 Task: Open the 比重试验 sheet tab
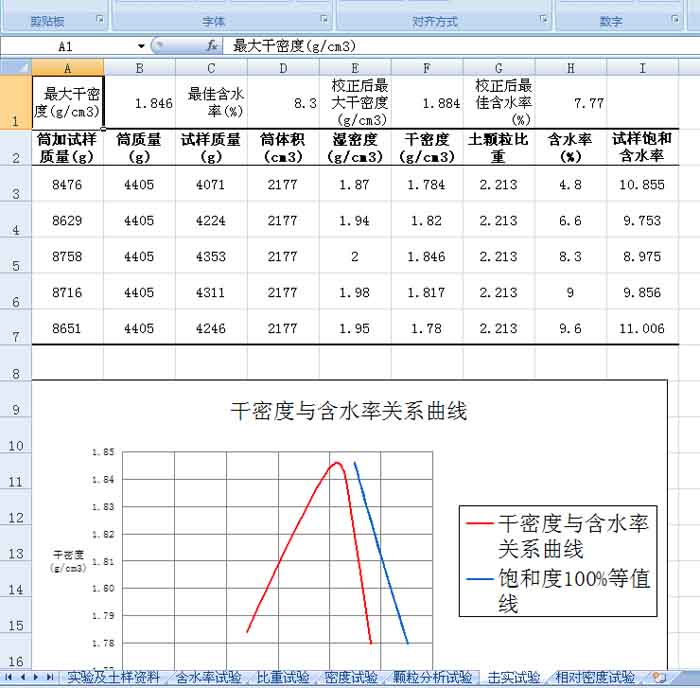click(x=283, y=678)
